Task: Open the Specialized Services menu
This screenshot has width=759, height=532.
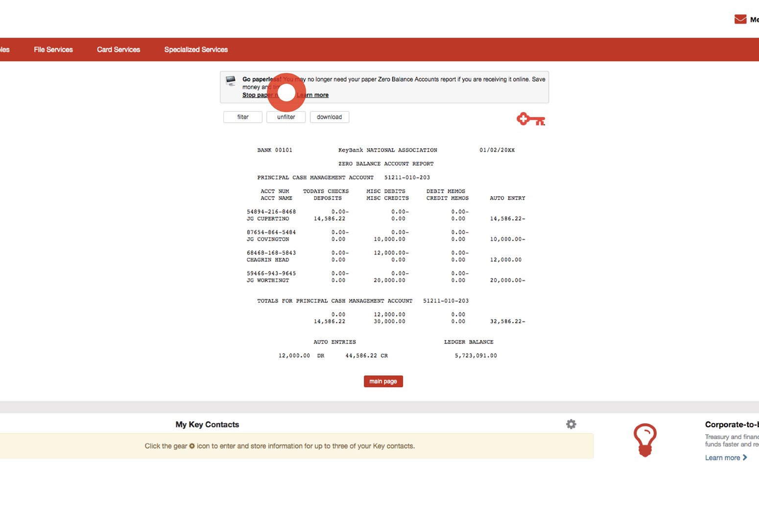Action: point(195,49)
